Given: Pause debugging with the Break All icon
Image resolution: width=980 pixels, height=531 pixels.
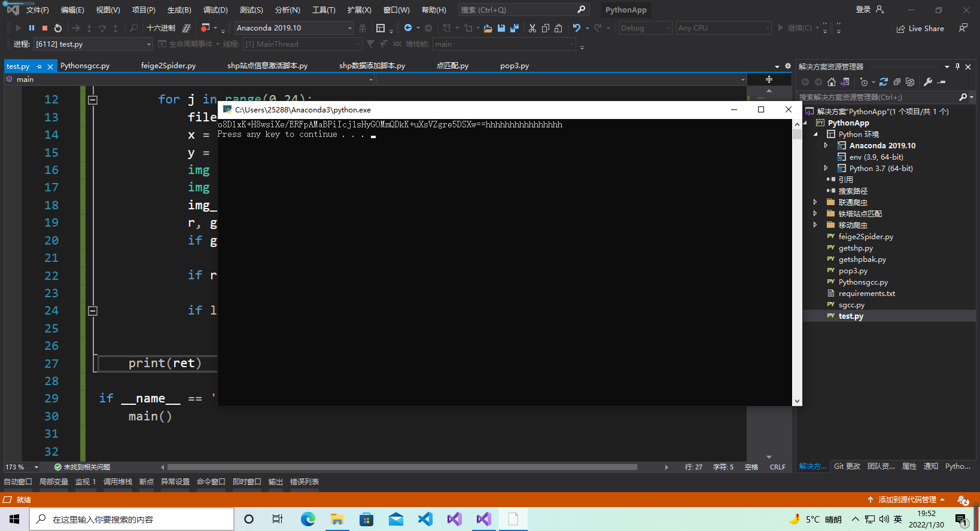Looking at the screenshot, I should click(x=32, y=28).
